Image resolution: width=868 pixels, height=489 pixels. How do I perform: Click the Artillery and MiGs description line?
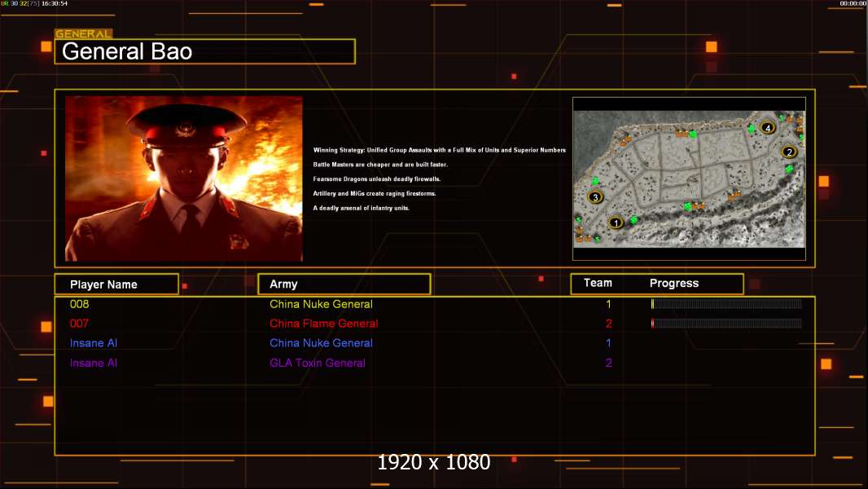click(375, 193)
